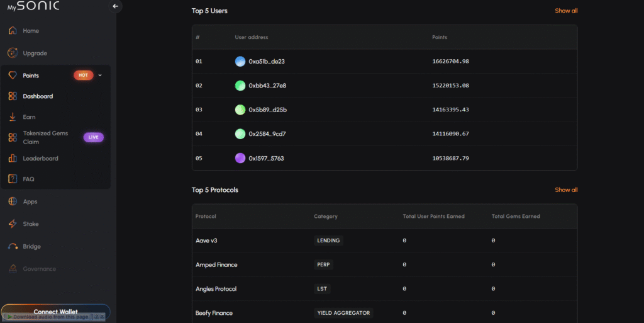Click the Leaderboard chart icon
Viewport: 644px width, 323px height.
coord(13,159)
